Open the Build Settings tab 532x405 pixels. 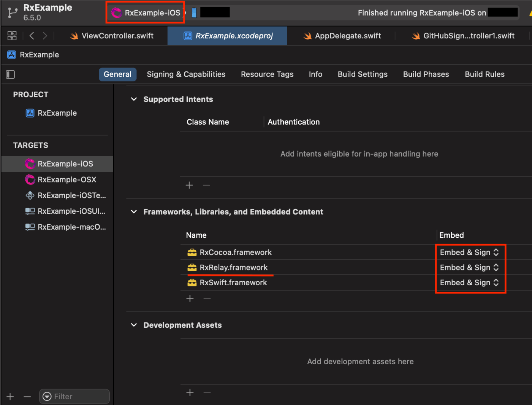click(363, 74)
